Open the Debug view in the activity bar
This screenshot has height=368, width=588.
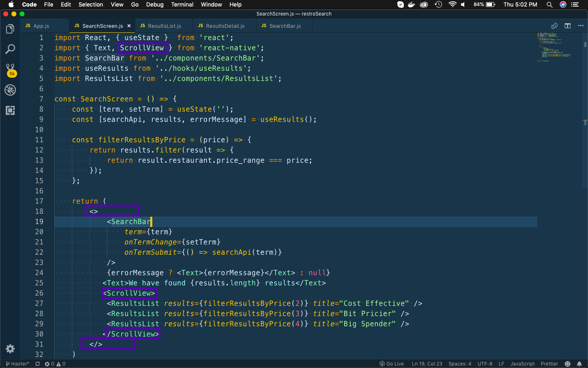click(x=10, y=90)
